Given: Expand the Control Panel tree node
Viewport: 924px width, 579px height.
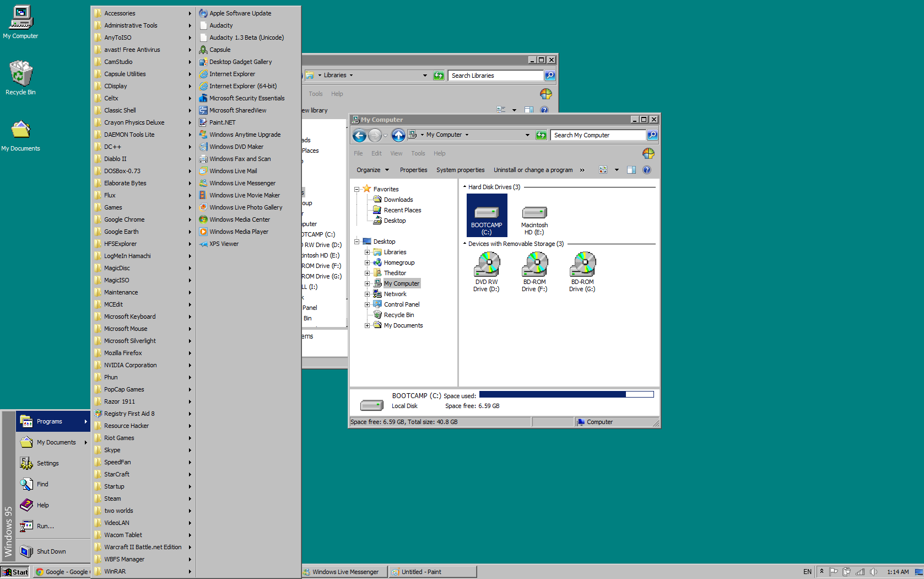Looking at the screenshot, I should (367, 304).
